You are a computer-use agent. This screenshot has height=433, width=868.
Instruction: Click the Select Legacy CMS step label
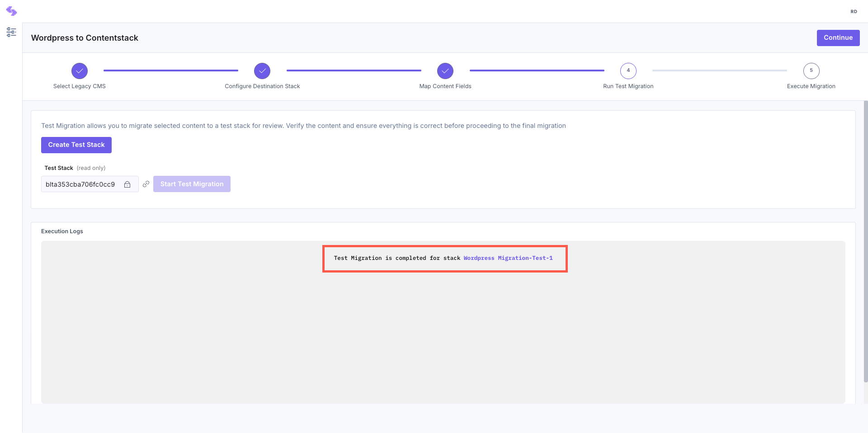coord(80,86)
